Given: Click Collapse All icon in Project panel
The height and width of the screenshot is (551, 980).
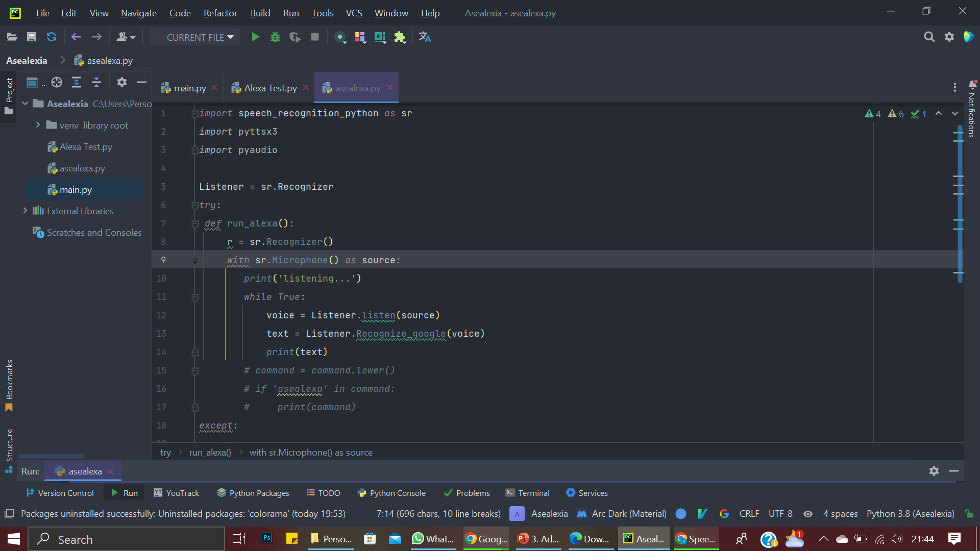Looking at the screenshot, I should coord(96,83).
